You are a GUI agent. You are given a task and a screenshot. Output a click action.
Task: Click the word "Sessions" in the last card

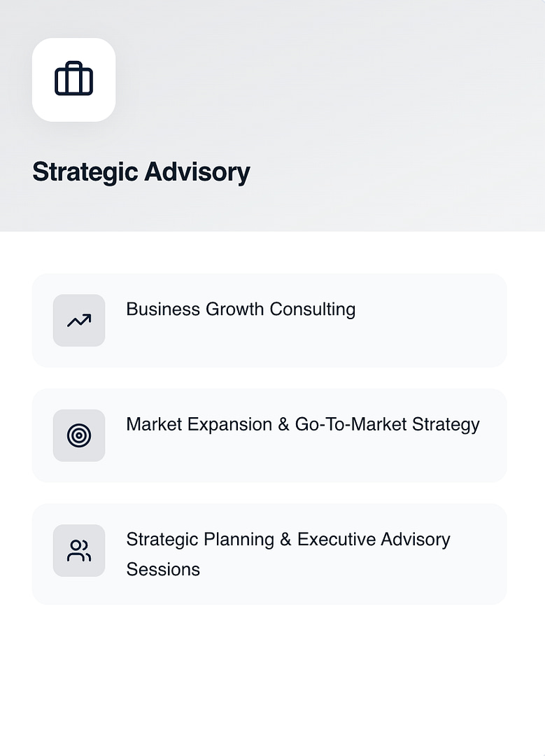tap(163, 569)
